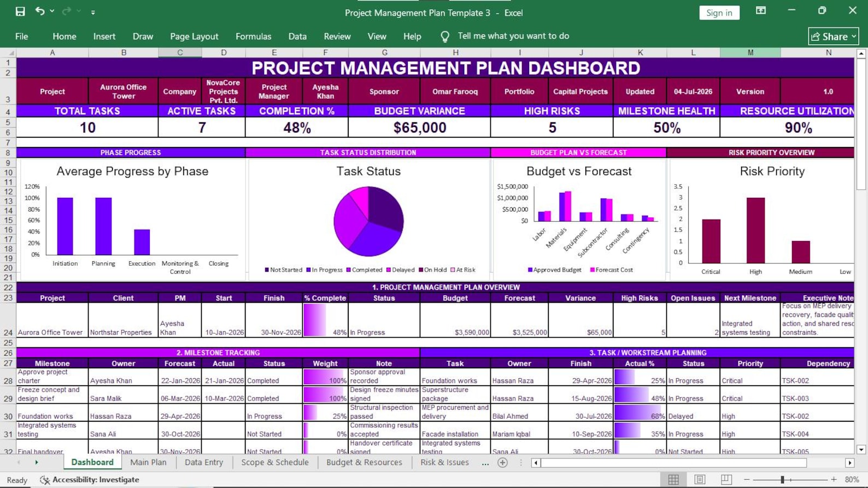The image size is (868, 488).
Task: Switch to Normal view icon
Action: point(673,480)
